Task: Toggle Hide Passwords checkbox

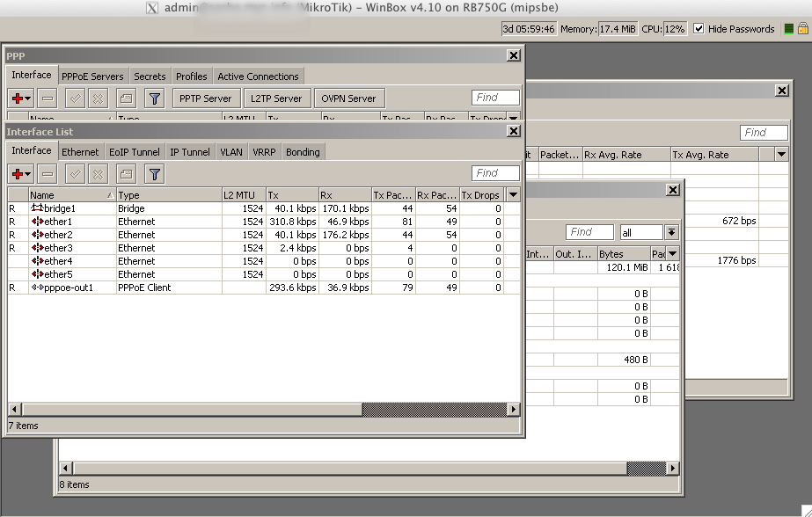Action: coord(699,28)
